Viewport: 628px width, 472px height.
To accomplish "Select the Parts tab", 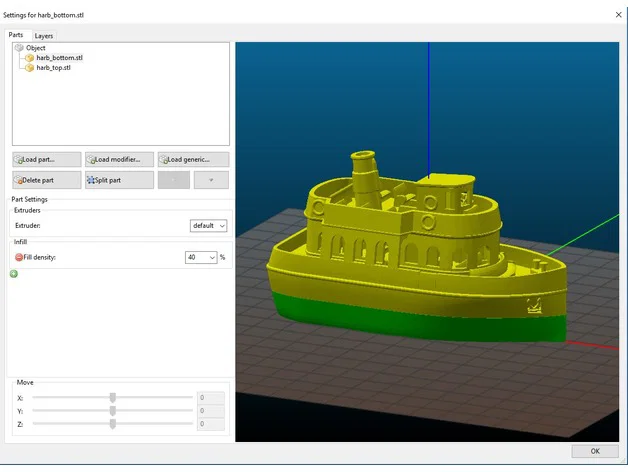I will click(x=16, y=35).
